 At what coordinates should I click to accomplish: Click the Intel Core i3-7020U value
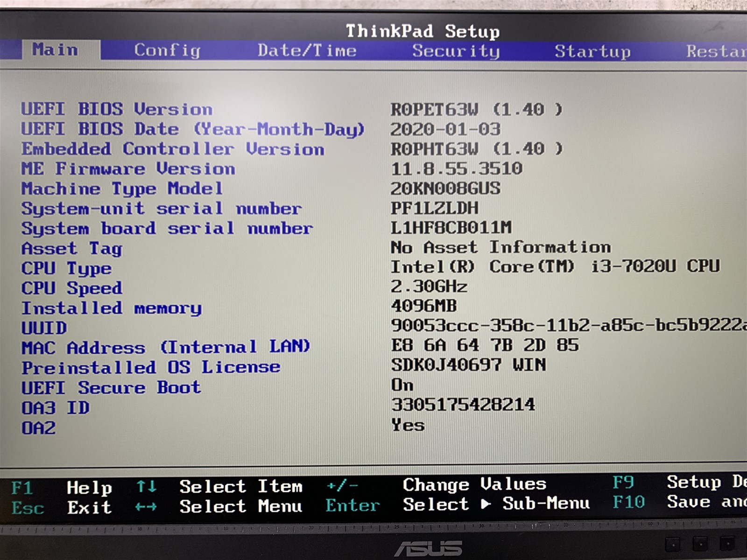click(555, 266)
